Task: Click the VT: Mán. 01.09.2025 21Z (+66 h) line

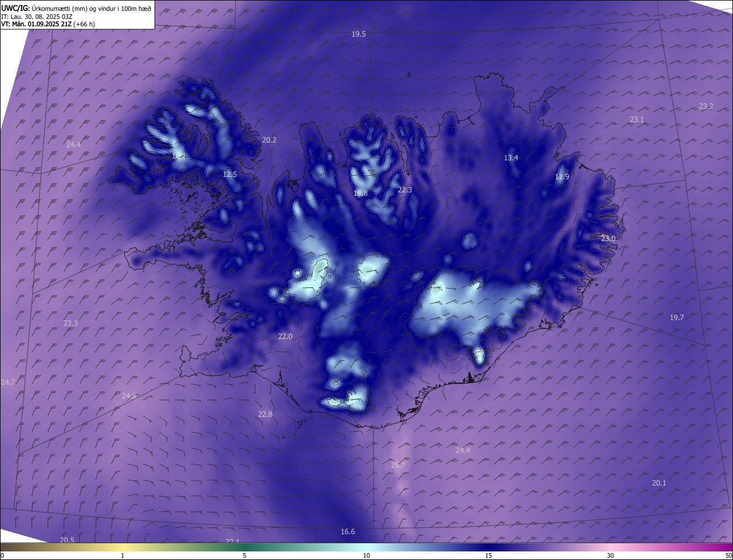Action: click(x=48, y=24)
